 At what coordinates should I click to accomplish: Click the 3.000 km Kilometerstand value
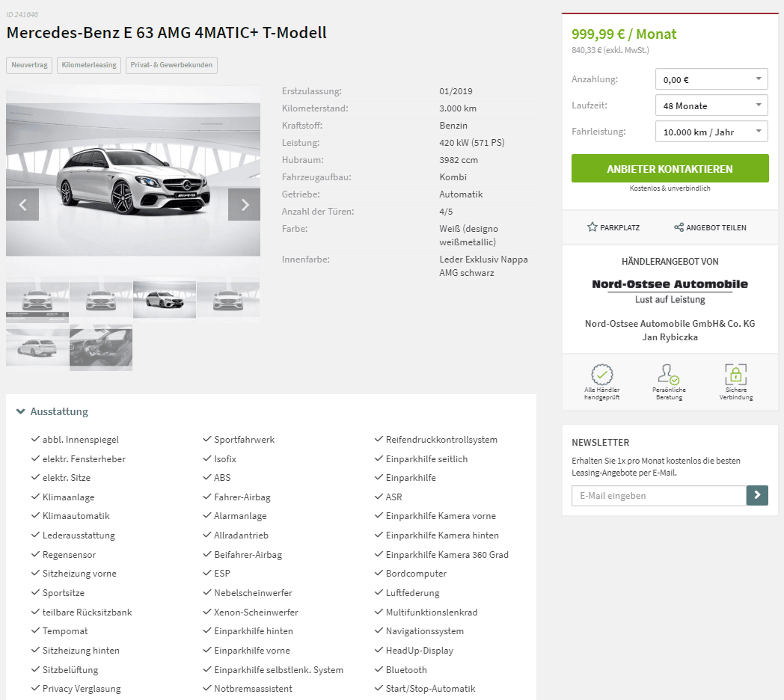coord(458,108)
